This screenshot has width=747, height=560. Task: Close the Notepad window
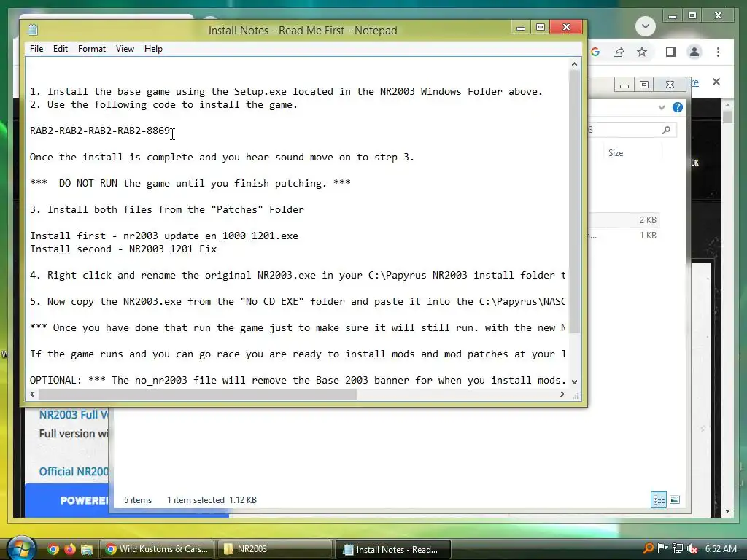point(566,27)
